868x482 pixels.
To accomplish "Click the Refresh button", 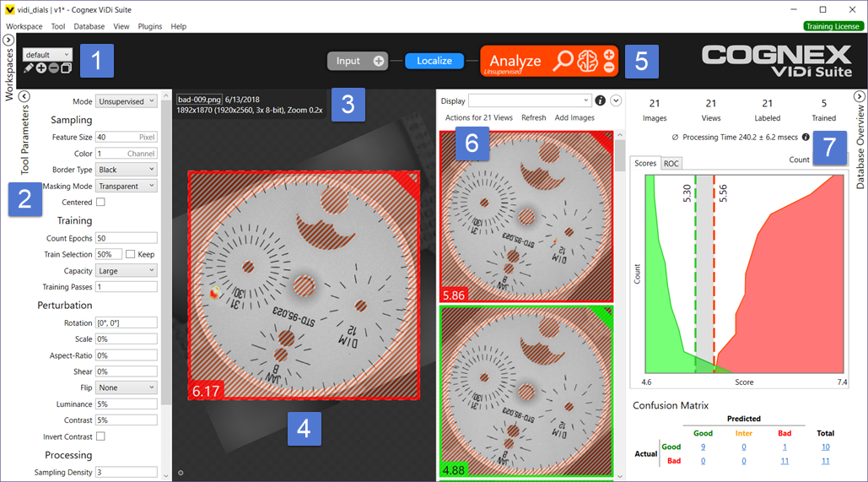I will (533, 118).
